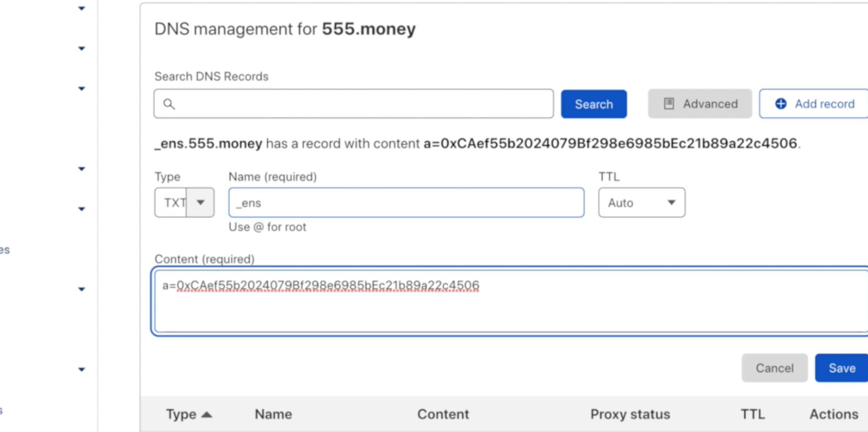The width and height of the screenshot is (868, 432).
Task: Click the Name field containing _ens
Action: pos(406,203)
